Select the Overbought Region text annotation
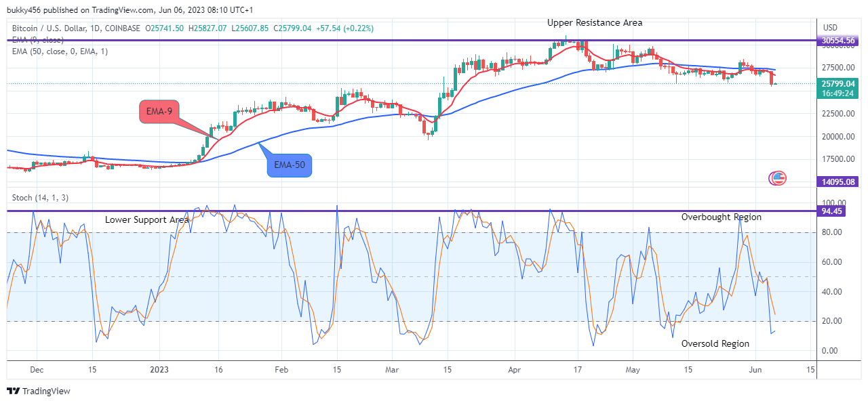 pos(722,217)
